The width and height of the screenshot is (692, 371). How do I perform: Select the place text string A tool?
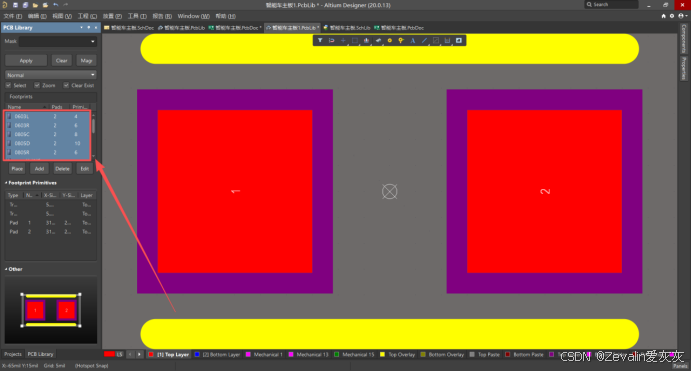point(413,41)
